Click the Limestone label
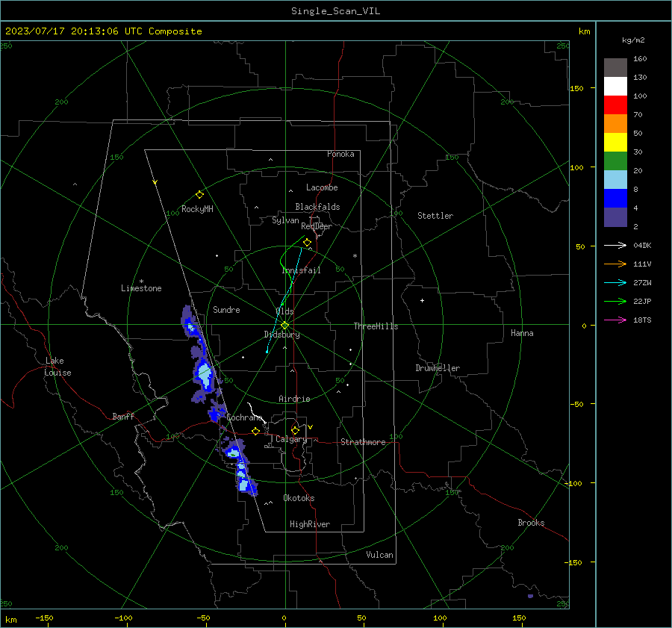The image size is (672, 628). [141, 288]
